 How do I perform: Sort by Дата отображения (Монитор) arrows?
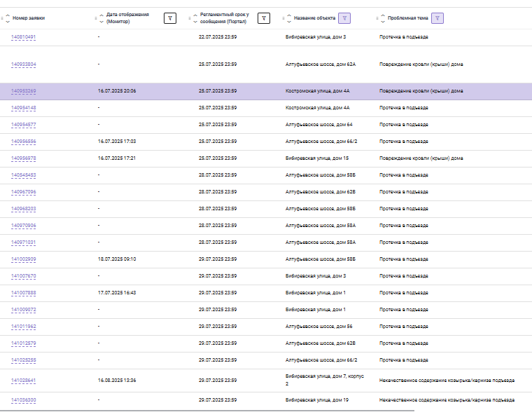coord(101,18)
